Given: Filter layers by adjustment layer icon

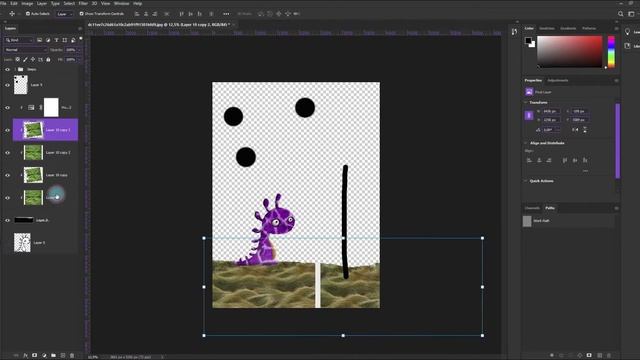Looking at the screenshot, I should [x=48, y=40].
